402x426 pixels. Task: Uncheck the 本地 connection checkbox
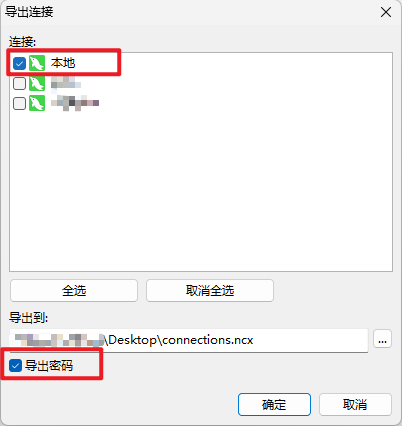19,63
